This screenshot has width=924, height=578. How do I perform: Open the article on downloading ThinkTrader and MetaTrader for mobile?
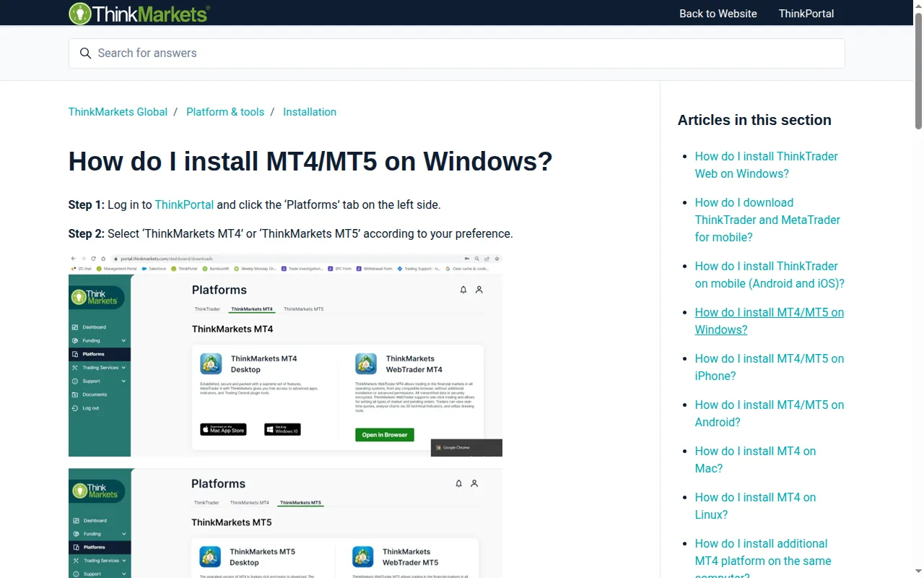click(x=767, y=220)
